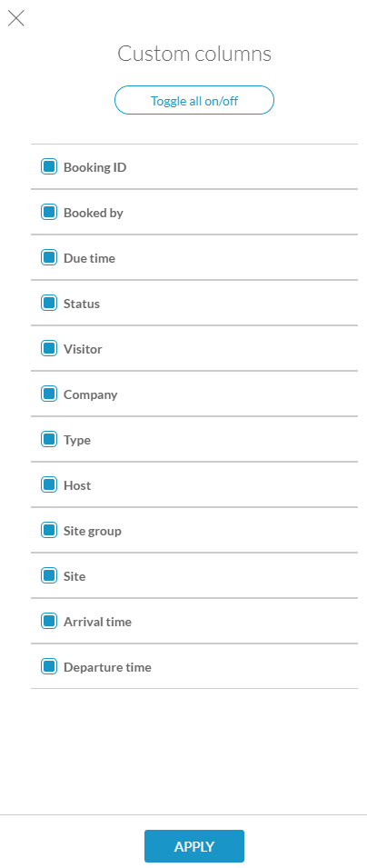This screenshot has width=367, height=868.
Task: Click the Site group label
Action: point(93,532)
